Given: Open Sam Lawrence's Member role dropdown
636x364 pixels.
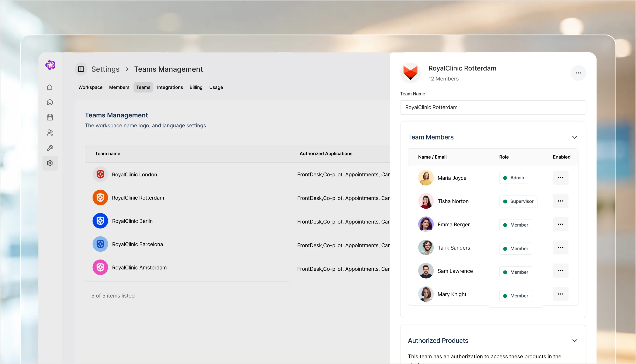Looking at the screenshot, I should [x=516, y=272].
